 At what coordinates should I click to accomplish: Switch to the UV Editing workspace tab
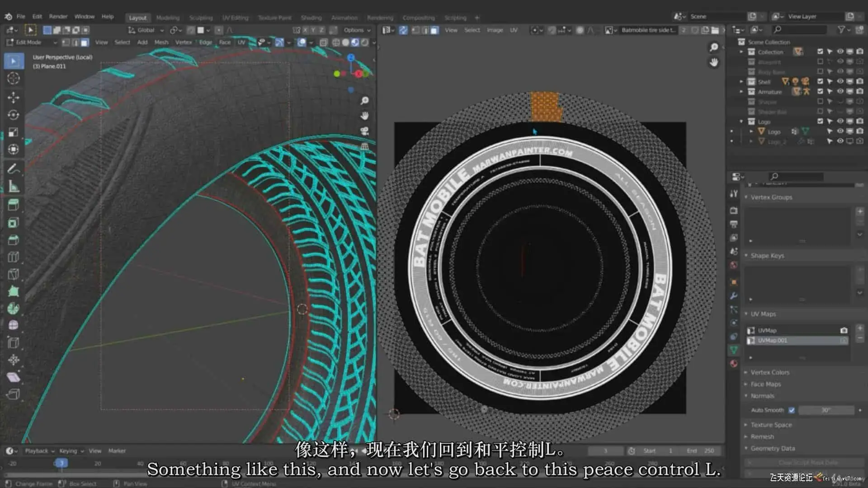click(235, 18)
